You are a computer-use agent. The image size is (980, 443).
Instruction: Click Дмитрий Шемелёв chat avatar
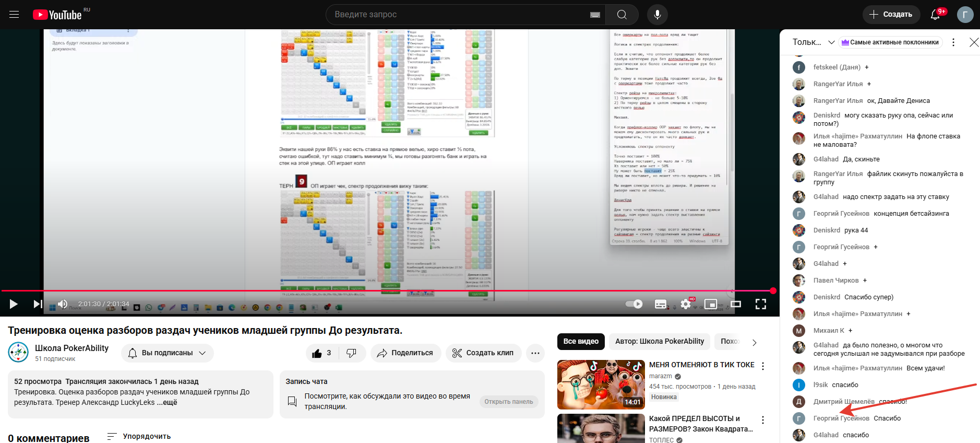[799, 402]
